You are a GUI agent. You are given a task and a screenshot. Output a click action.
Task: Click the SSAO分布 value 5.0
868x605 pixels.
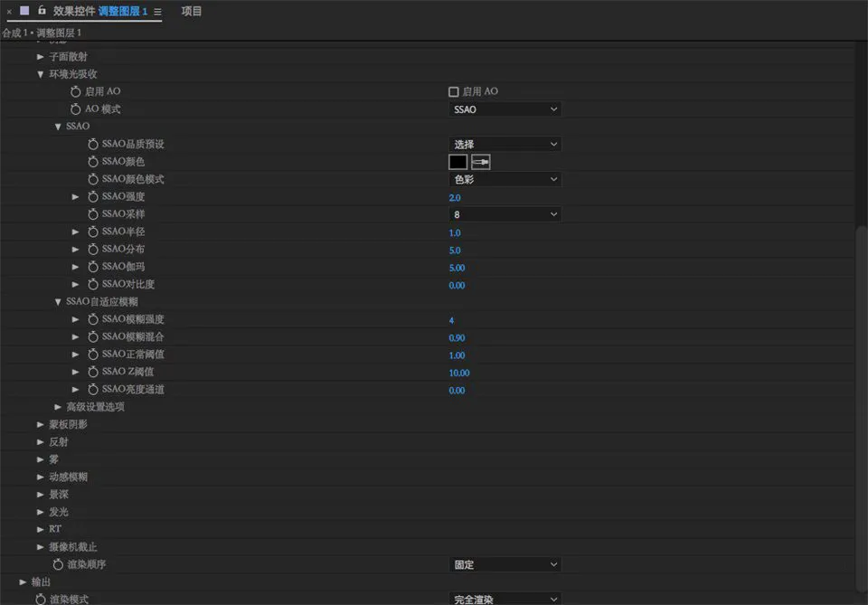click(x=455, y=251)
